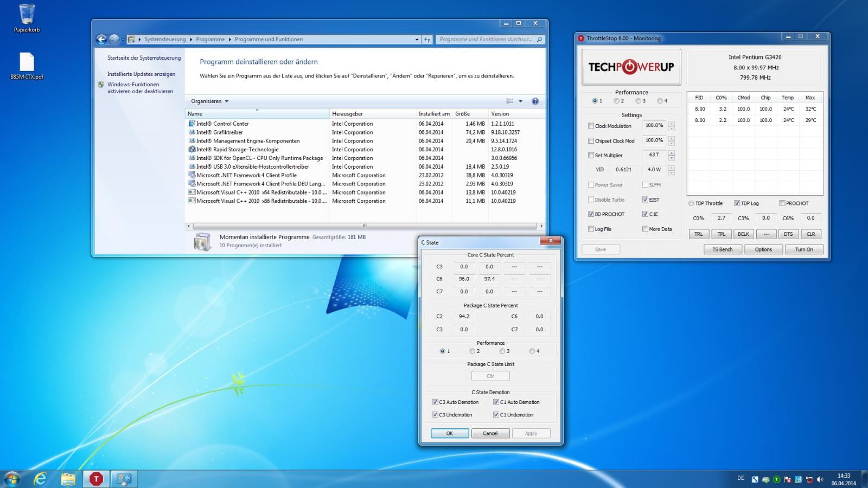Go back in the Programme und Funktionen window

(101, 39)
